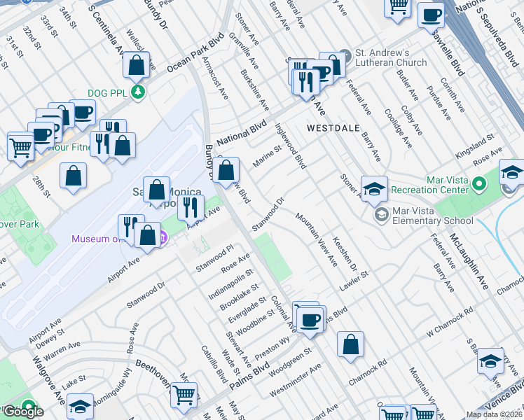Select the Indianapolis St label
Viewport: 524px width, 420px height.
[230, 284]
